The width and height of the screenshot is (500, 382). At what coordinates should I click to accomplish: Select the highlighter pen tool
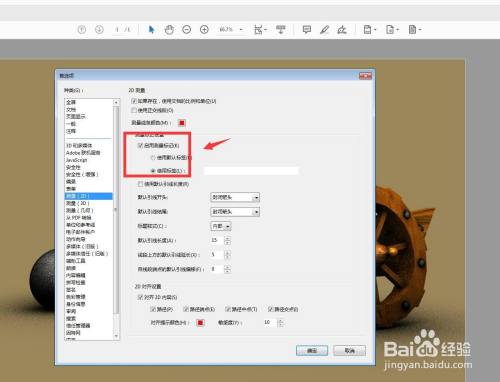pos(324,30)
